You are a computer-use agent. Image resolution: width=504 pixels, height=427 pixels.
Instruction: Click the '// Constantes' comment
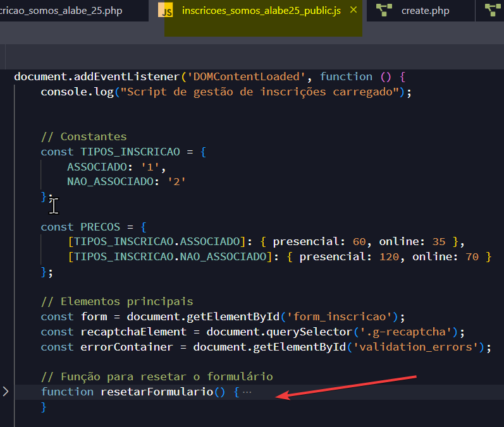(84, 137)
